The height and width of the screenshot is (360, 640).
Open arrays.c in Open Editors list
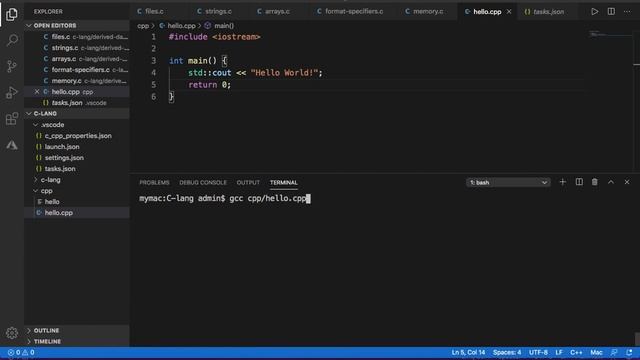point(77,59)
